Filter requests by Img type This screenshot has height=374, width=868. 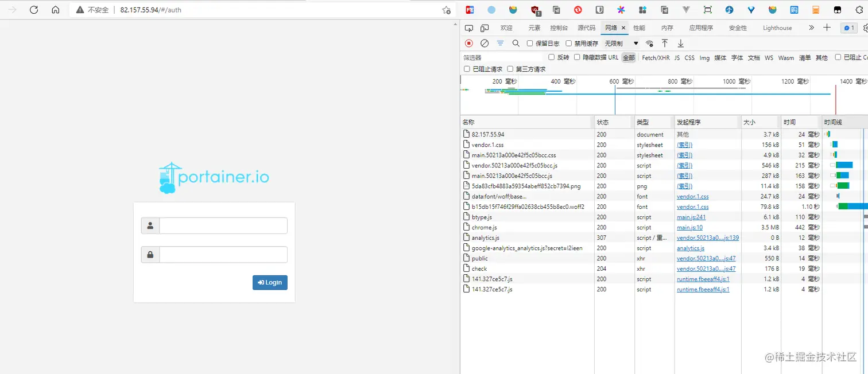704,58
